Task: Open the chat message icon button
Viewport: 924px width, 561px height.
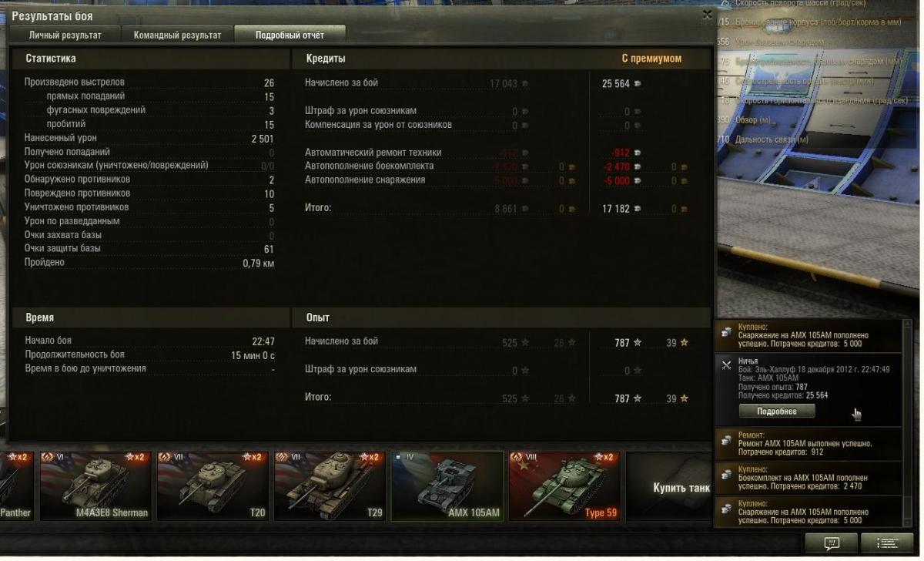Action: pos(831,543)
